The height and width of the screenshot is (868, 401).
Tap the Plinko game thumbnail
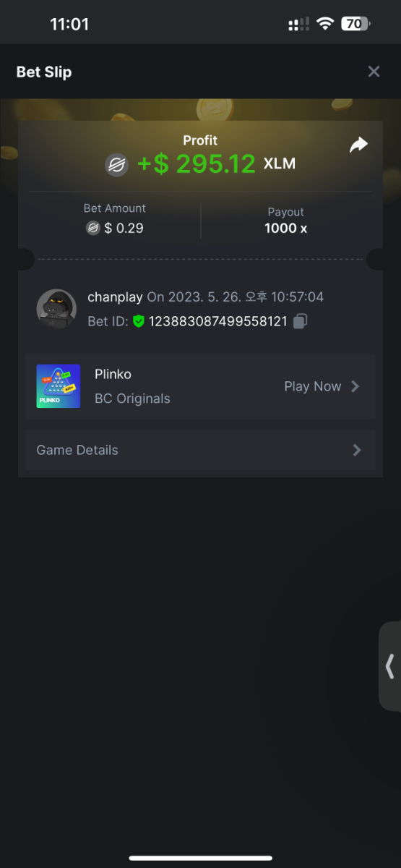pos(59,386)
